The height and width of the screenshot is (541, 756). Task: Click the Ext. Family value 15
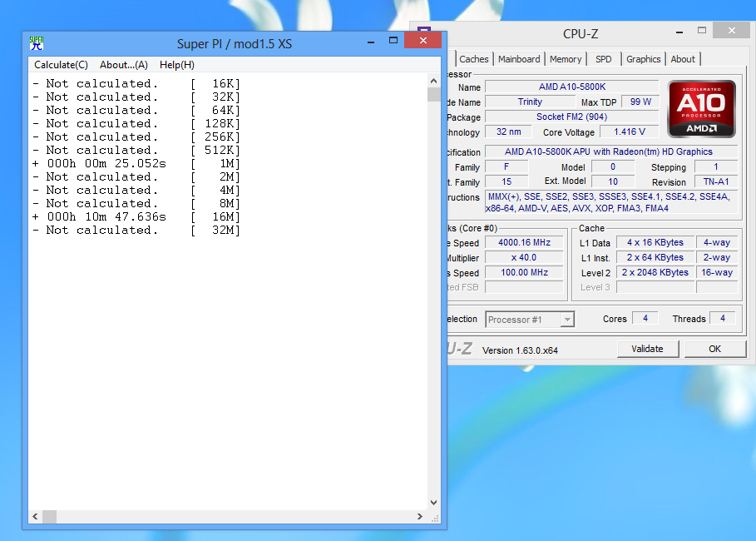click(506, 181)
